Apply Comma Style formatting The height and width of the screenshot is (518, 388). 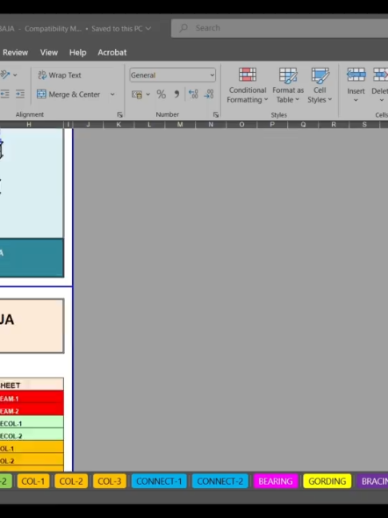(177, 94)
